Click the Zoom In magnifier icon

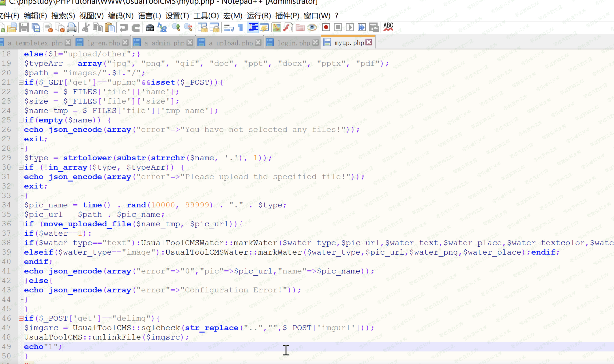[176, 27]
